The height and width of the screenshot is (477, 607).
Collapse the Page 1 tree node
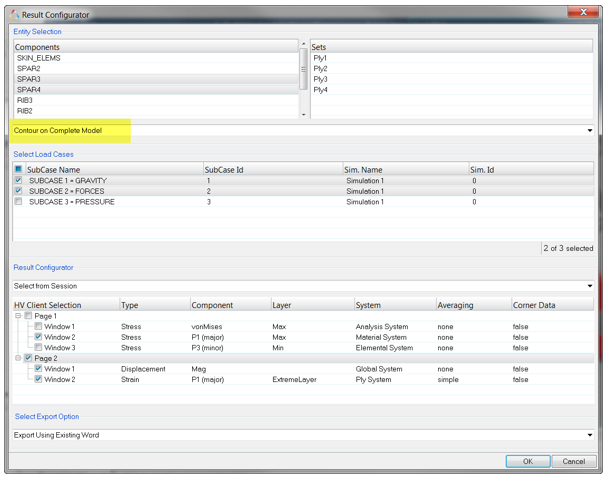pos(17,316)
